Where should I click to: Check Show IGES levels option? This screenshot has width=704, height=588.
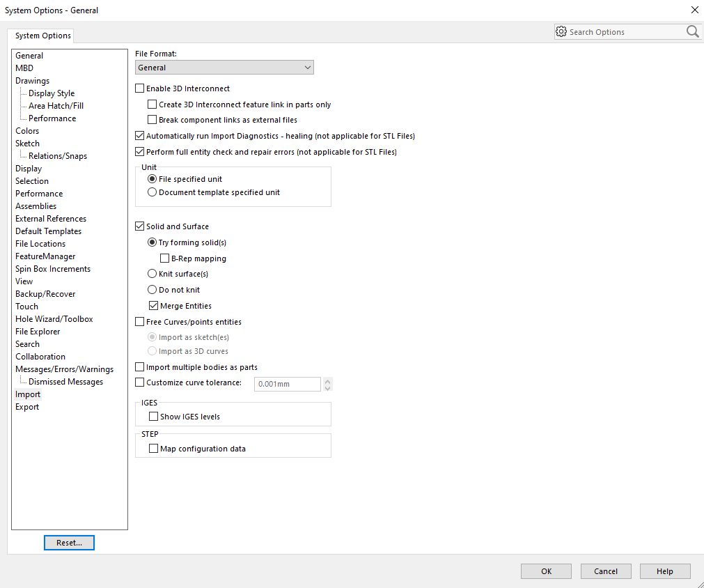click(153, 417)
